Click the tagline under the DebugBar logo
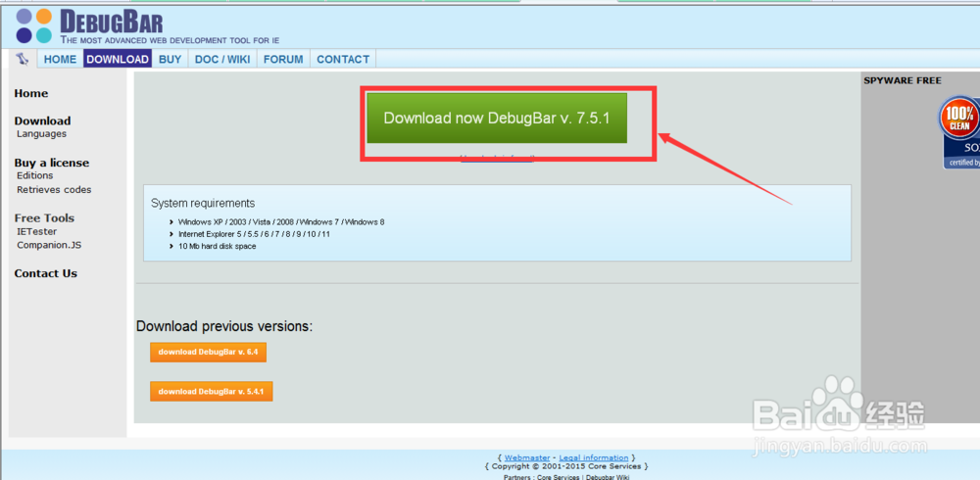Screen dimensions: 980x480 coord(170,40)
